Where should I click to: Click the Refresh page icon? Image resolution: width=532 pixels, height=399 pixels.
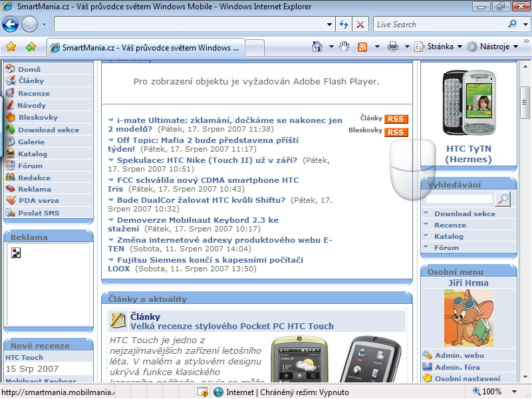344,25
